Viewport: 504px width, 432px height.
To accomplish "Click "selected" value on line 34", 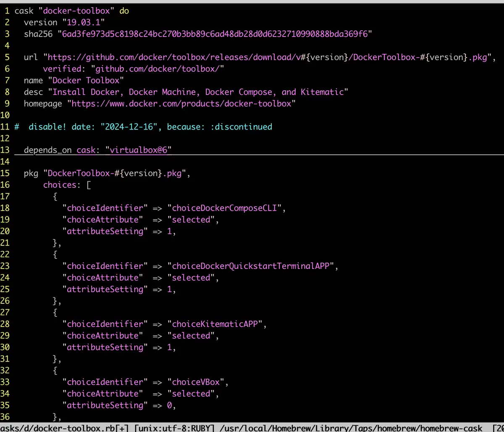I will (191, 393).
